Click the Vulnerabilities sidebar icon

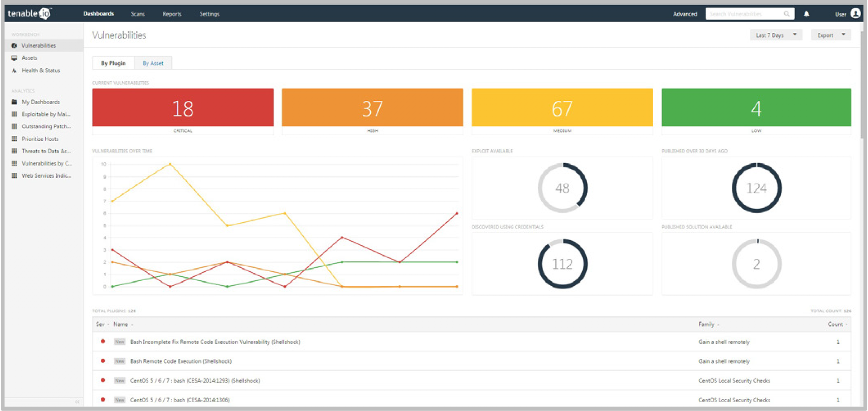(14, 46)
